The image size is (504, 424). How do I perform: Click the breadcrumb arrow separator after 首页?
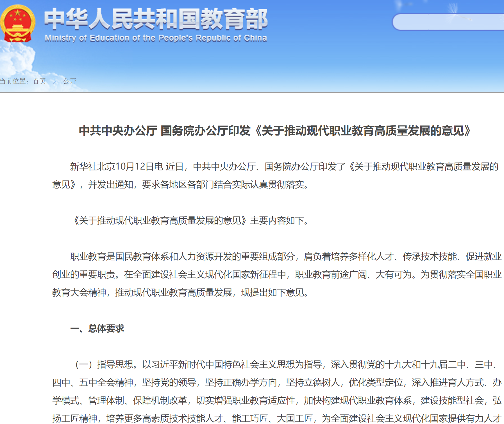click(x=55, y=81)
